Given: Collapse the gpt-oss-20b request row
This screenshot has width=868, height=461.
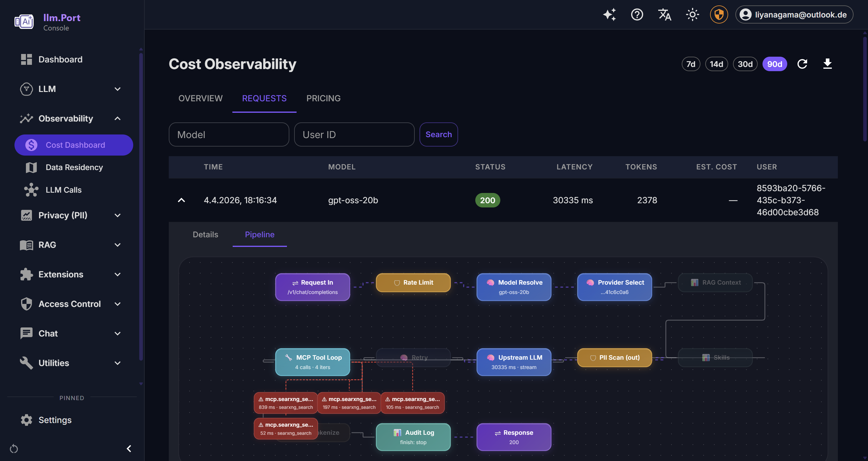Looking at the screenshot, I should pyautogui.click(x=181, y=200).
